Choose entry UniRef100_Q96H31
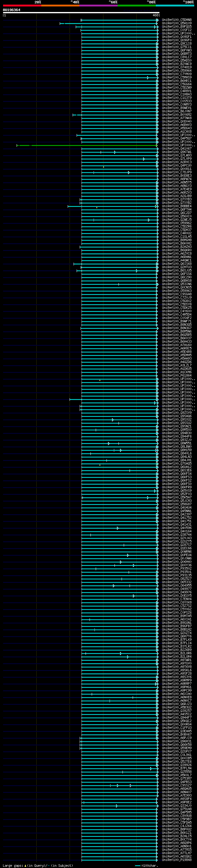This screenshot has width=197, height=868. [177, 741]
